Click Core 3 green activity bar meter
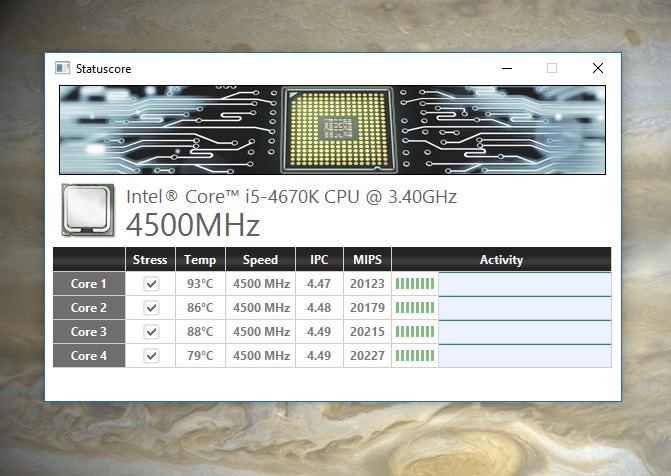671x476 pixels. 415,332
